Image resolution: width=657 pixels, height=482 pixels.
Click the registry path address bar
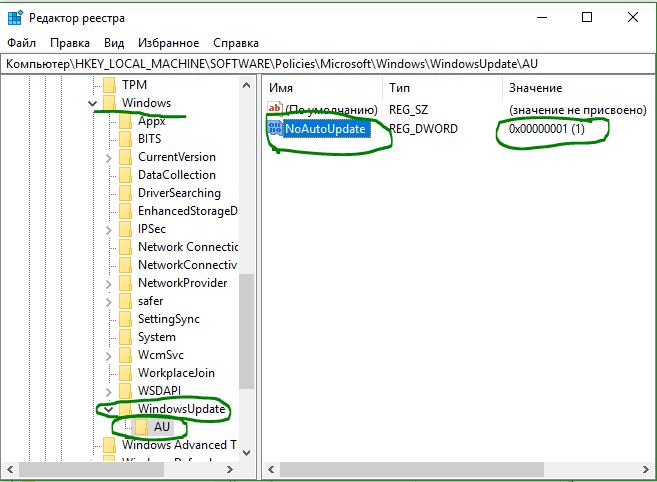(x=328, y=64)
